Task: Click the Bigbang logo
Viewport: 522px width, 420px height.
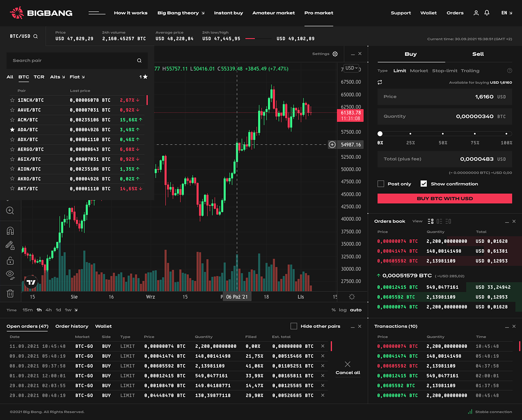Action: 41,13
